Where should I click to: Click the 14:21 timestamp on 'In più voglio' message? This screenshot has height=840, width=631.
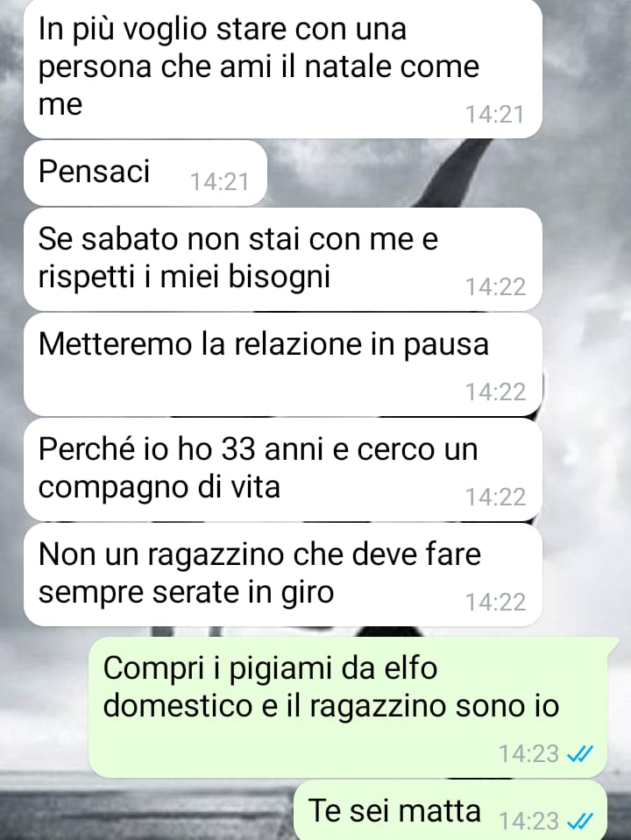[x=494, y=115]
